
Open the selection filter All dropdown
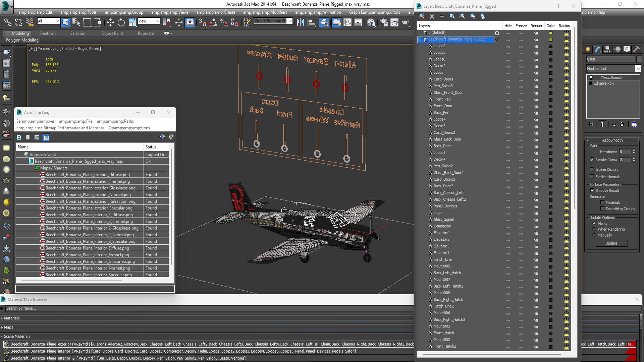click(x=48, y=21)
